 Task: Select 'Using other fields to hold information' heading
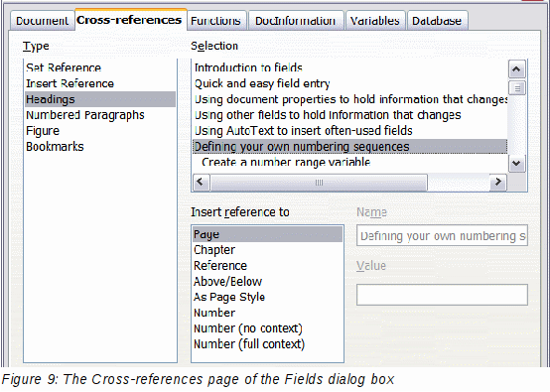[349, 115]
